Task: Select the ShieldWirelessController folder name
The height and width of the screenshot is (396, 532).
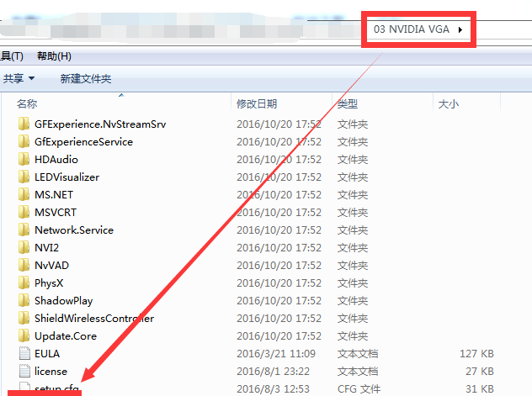Action: coord(94,319)
